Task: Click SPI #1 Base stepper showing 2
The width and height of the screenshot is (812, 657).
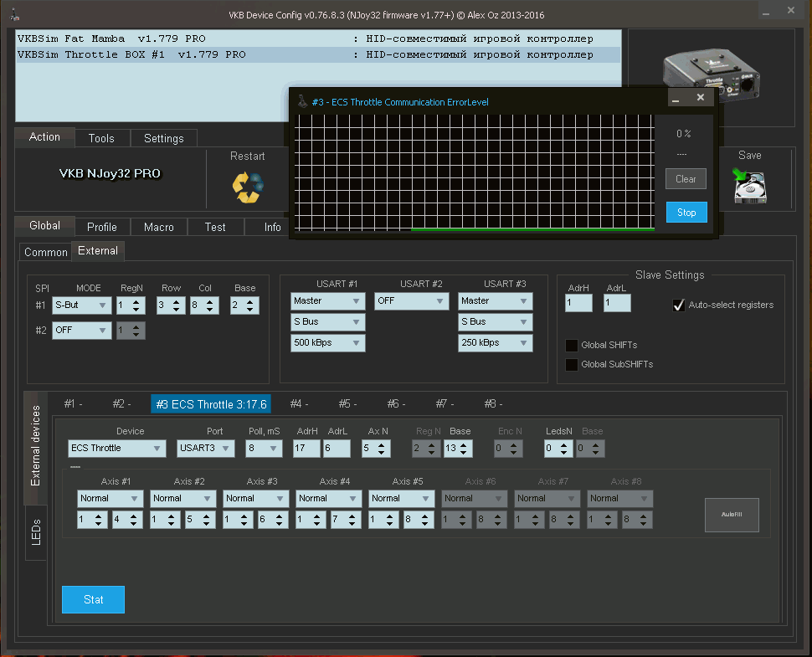Action: 245,305
